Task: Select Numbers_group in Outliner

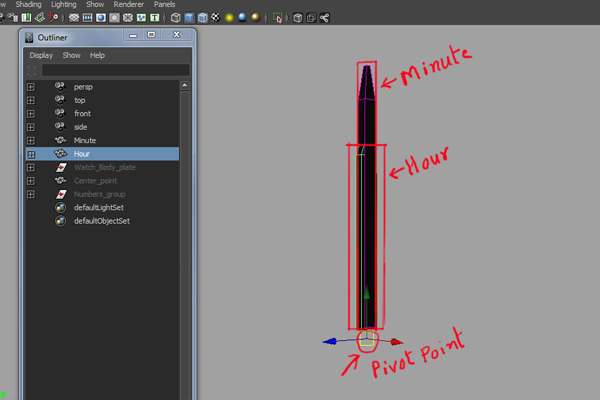Action: pyautogui.click(x=102, y=194)
